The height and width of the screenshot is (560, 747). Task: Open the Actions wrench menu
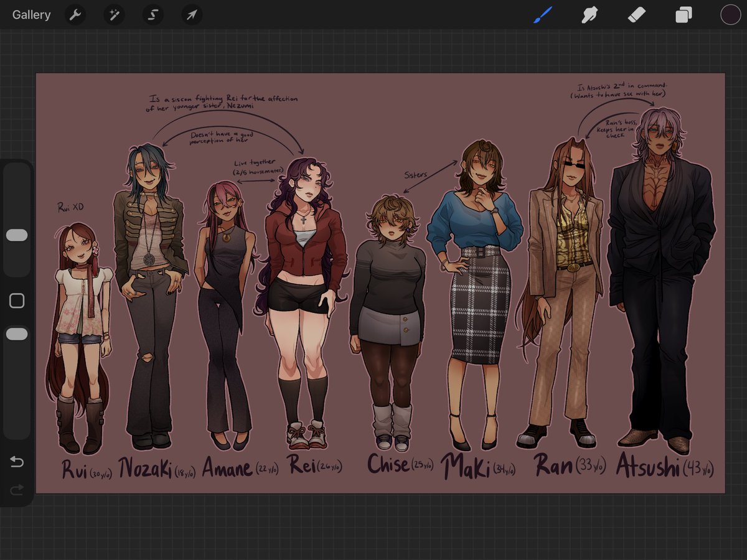click(x=75, y=14)
